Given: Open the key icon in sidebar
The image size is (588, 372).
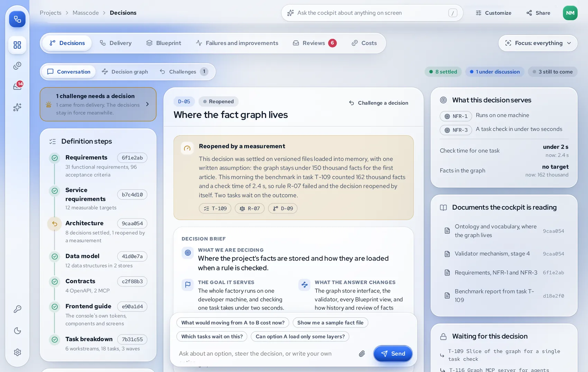Looking at the screenshot, I should coord(17,309).
